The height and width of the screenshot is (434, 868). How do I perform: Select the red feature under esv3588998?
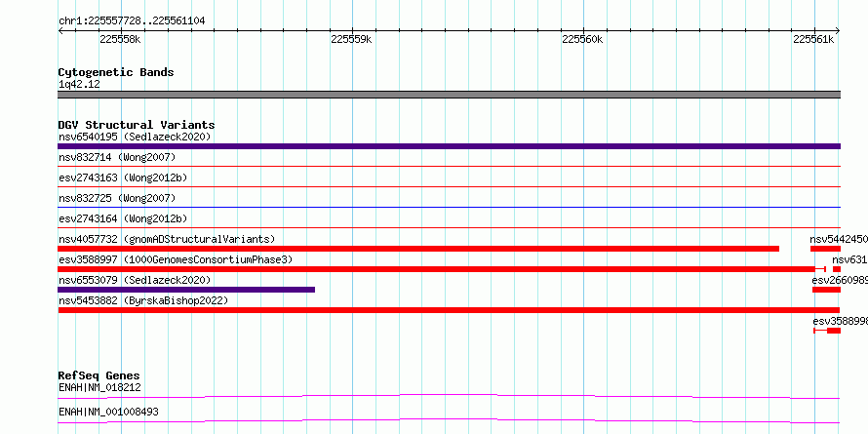click(x=827, y=331)
